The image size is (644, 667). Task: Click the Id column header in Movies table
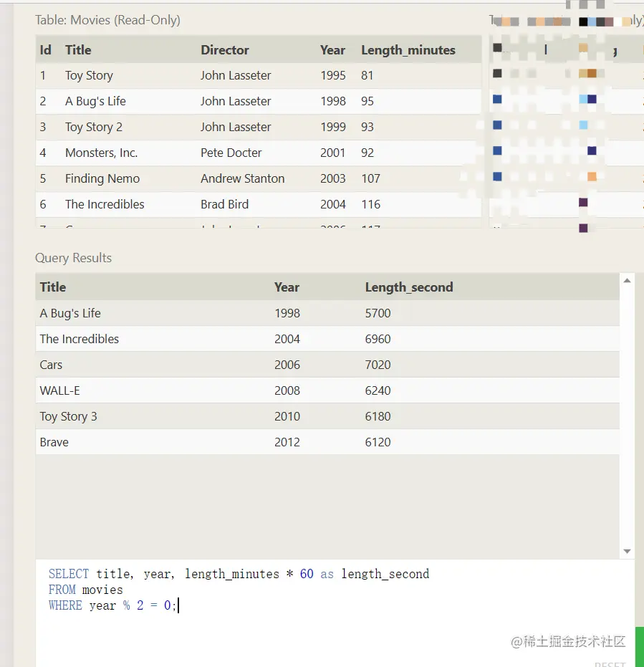(46, 49)
